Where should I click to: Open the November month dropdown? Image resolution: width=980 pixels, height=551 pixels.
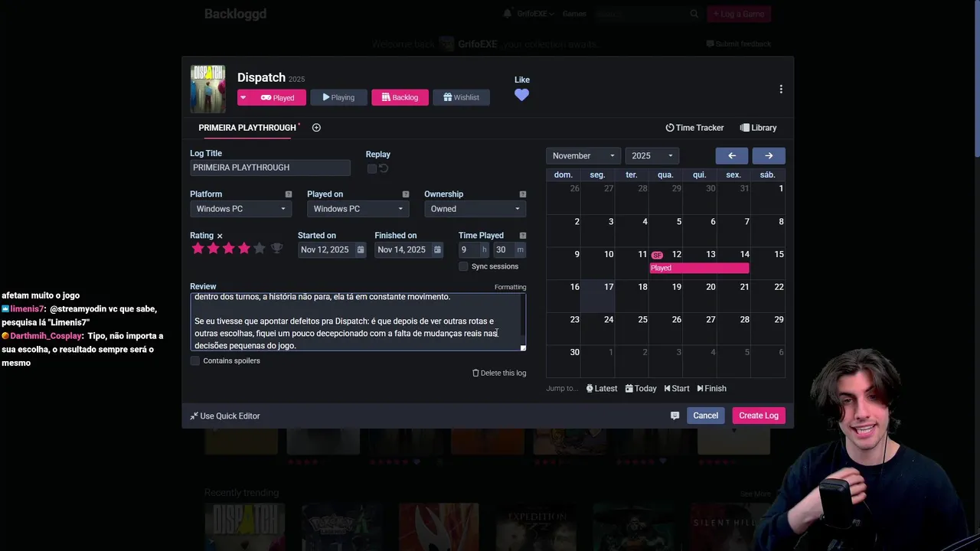click(x=583, y=155)
